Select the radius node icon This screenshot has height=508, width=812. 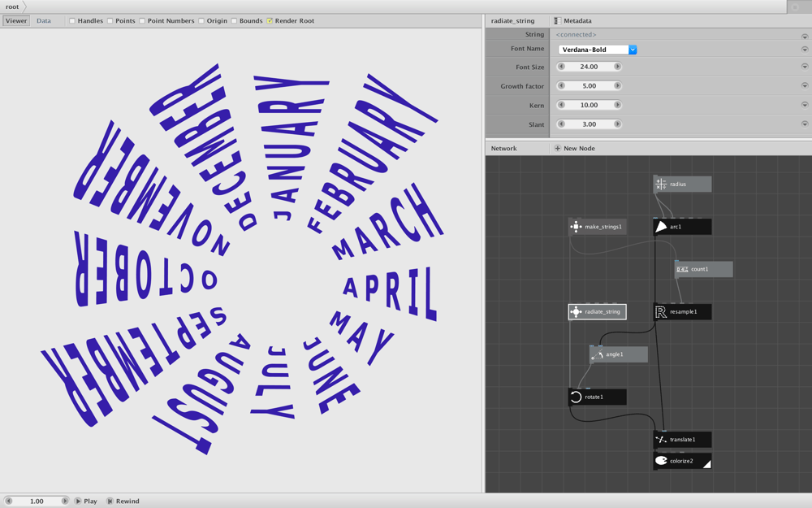tap(661, 184)
